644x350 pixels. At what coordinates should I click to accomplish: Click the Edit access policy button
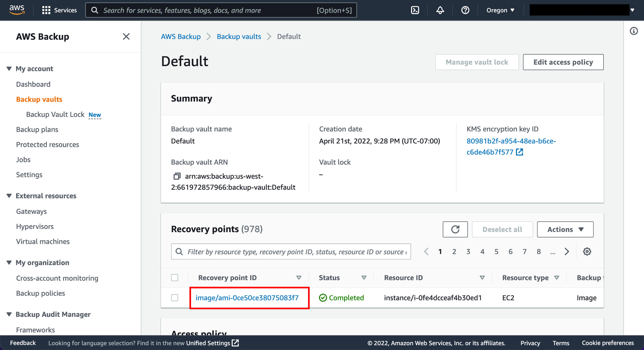(563, 62)
